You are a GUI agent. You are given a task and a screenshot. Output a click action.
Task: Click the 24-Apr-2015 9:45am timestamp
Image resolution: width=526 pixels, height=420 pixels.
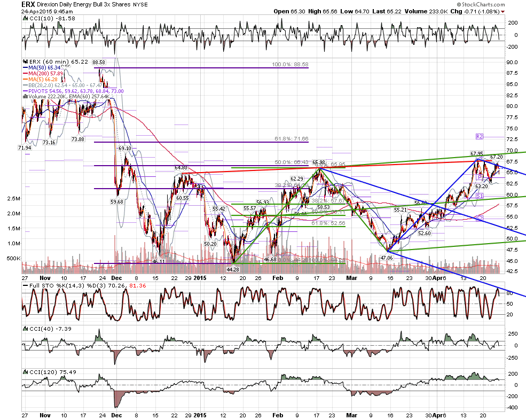click(x=48, y=11)
